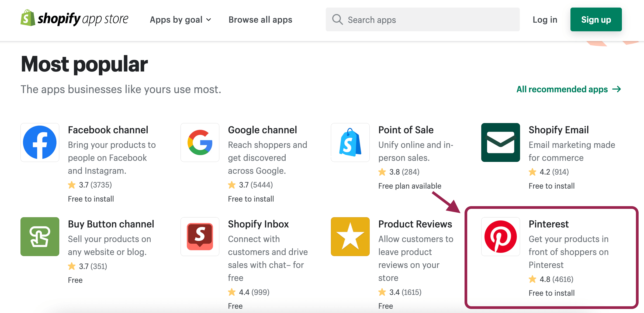Click 'Free to install' under Shopify Email
This screenshot has width=644, height=313.
552,186
